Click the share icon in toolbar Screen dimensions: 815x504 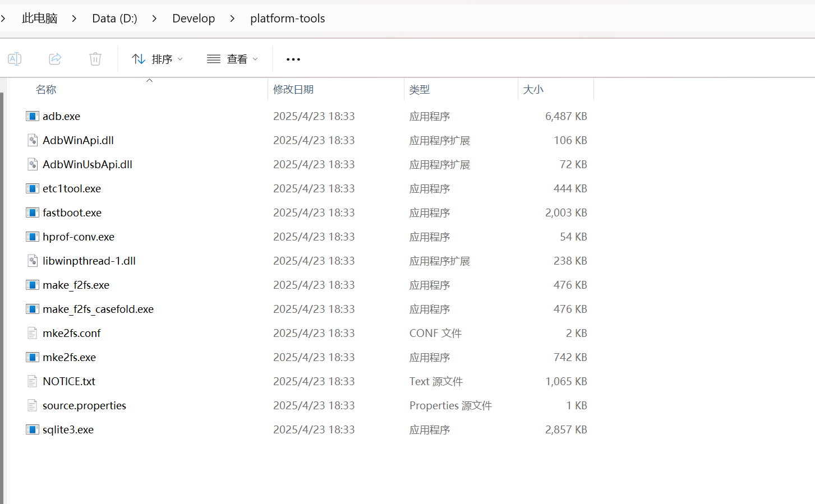(x=55, y=59)
